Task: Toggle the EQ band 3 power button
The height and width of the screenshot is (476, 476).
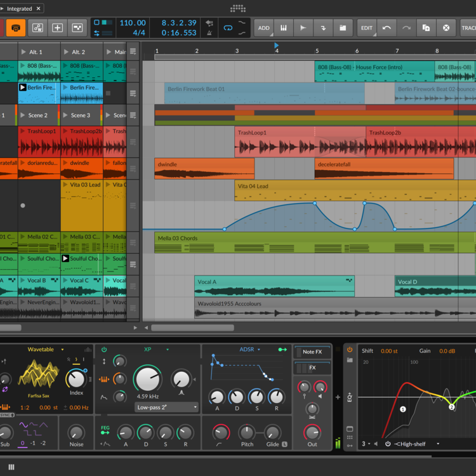Action: point(388,444)
